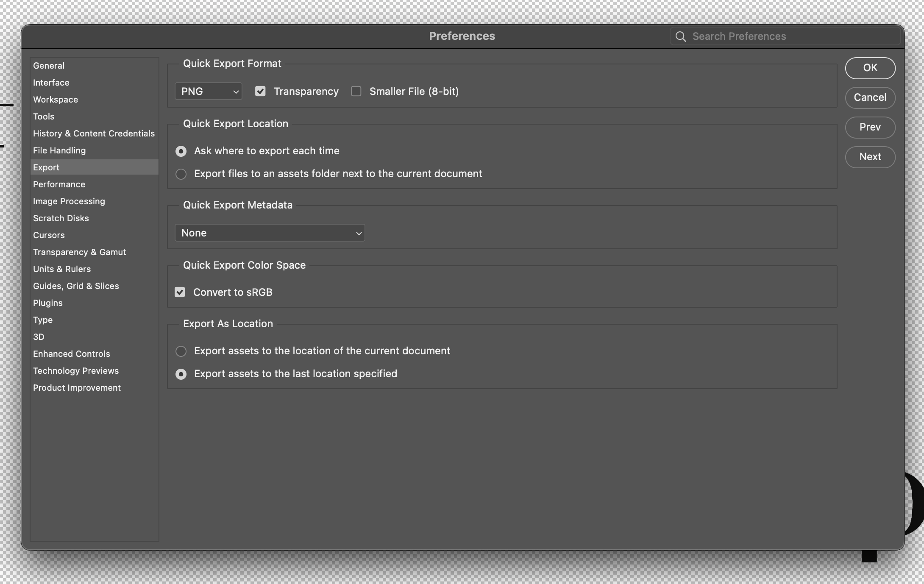
Task: Open the Quick Export Metadata dropdown
Action: point(269,232)
